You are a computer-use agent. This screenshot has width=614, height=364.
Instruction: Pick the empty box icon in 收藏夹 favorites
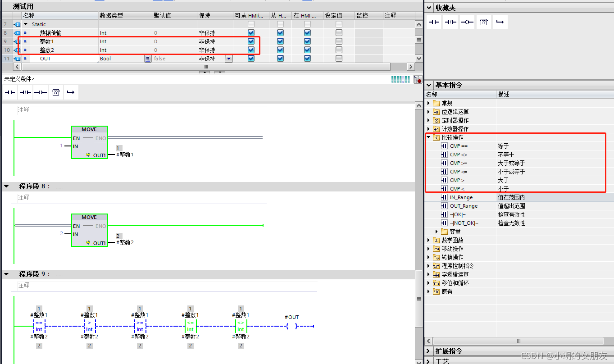[484, 22]
